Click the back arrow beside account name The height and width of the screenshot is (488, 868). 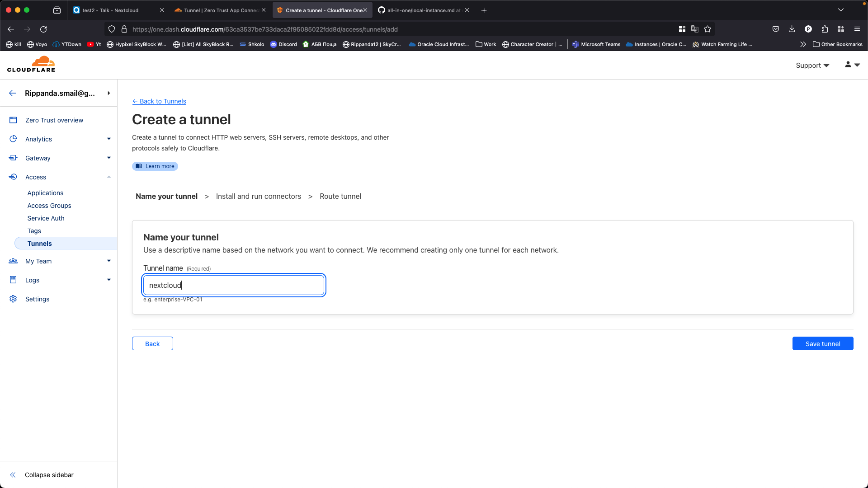point(13,93)
